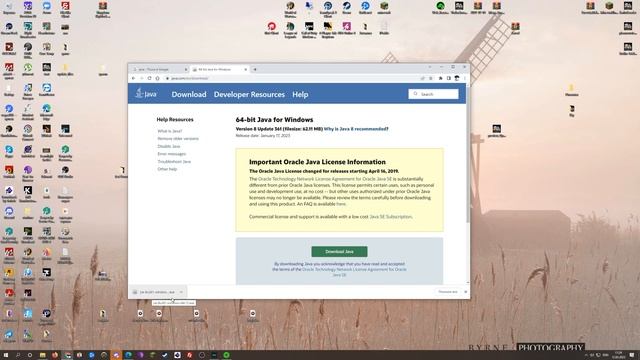This screenshot has width=640, height=360.
Task: Open the Developer Resources menu item
Action: (x=249, y=94)
